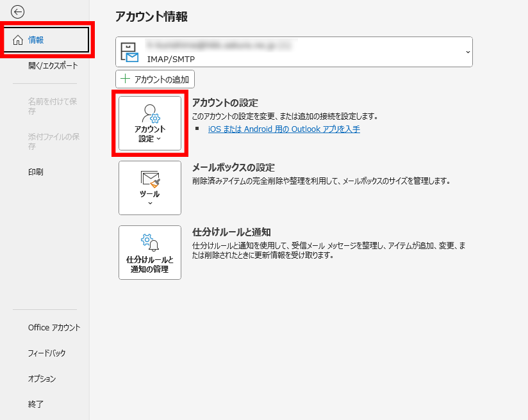Click the person-with-gear アカウント設定 icon
Viewport: 528px width, 420px height.
coord(150,114)
